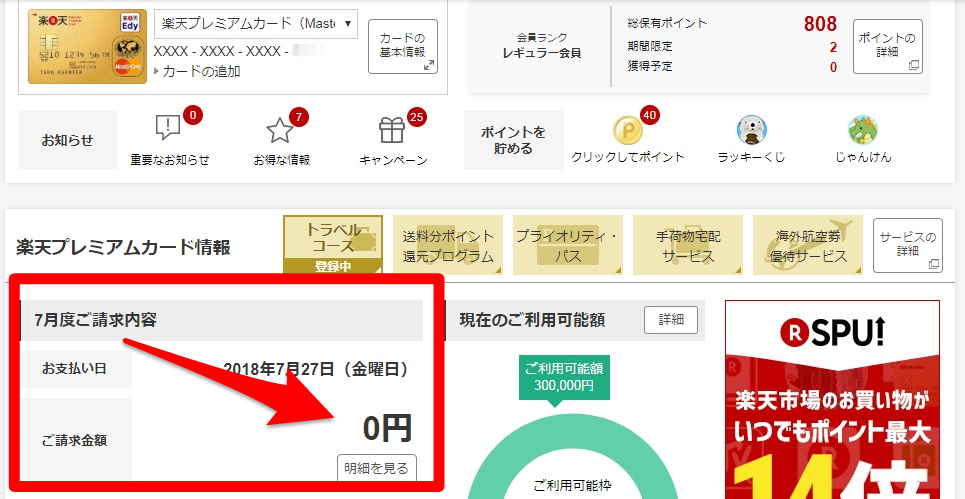Click the 明細を見る button
Image resolution: width=965 pixels, height=499 pixels.
(x=377, y=468)
